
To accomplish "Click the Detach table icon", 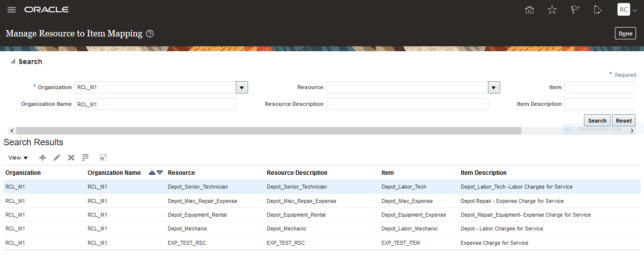I will [x=103, y=158].
